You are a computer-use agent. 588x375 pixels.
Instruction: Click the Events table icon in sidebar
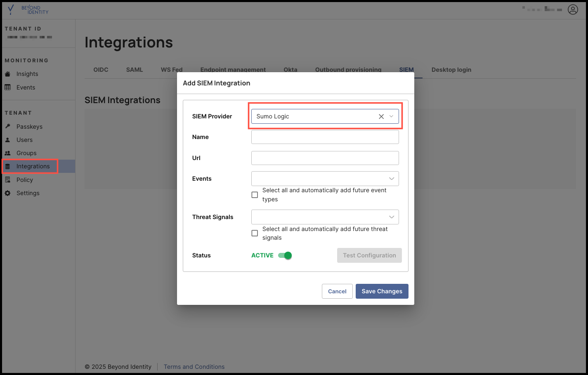point(7,87)
